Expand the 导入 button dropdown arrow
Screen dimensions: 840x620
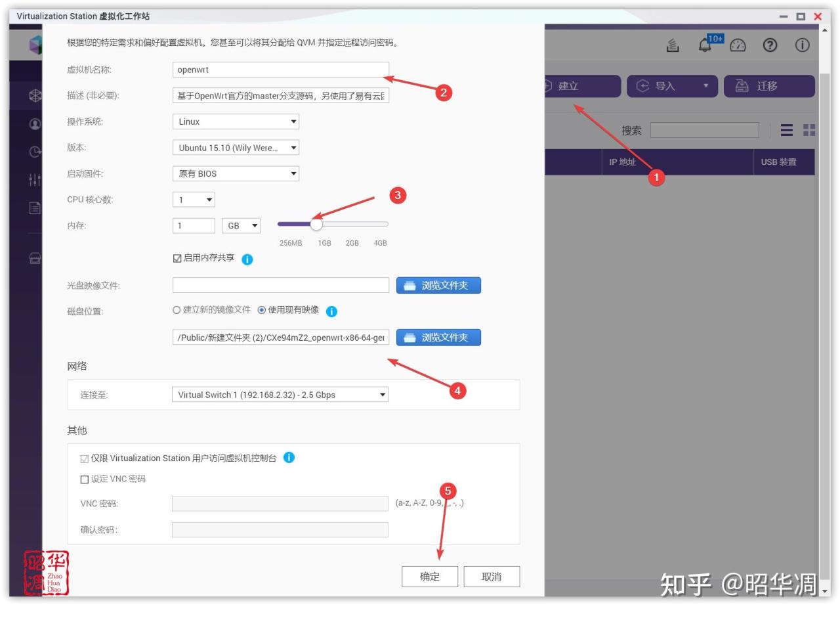click(x=706, y=86)
